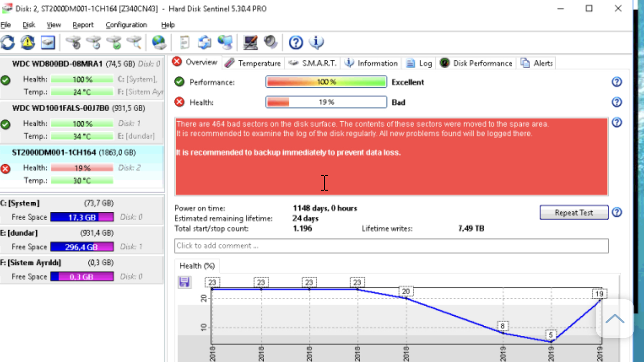Open the File menu
The image size is (644, 362).
point(6,25)
